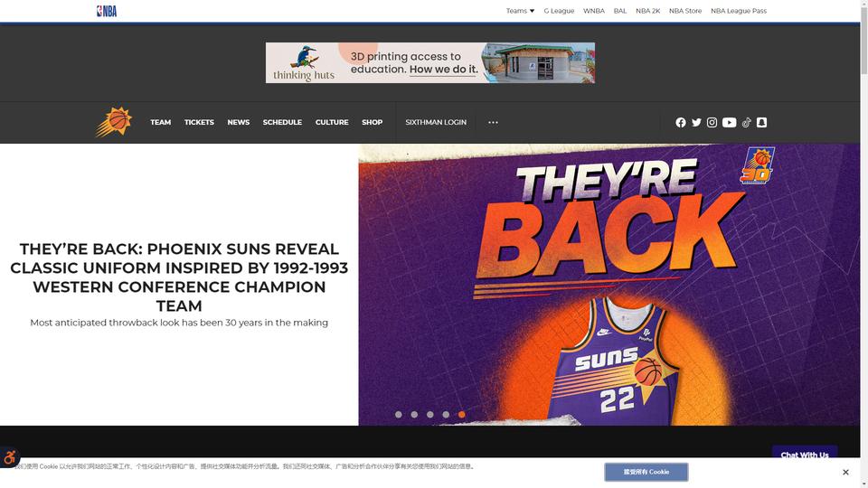Click the NBA logo in top bar
Screen dimensions: 868x488
(107, 11)
